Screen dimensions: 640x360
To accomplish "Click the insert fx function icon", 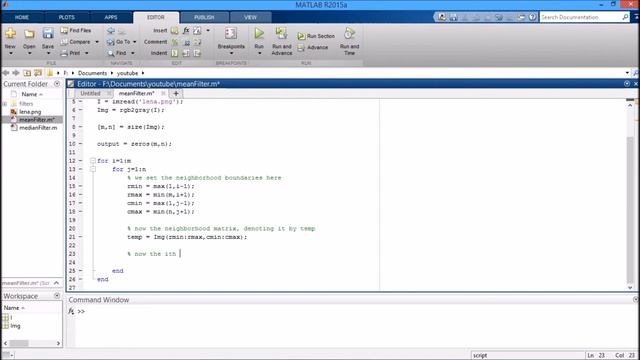I will (186, 31).
